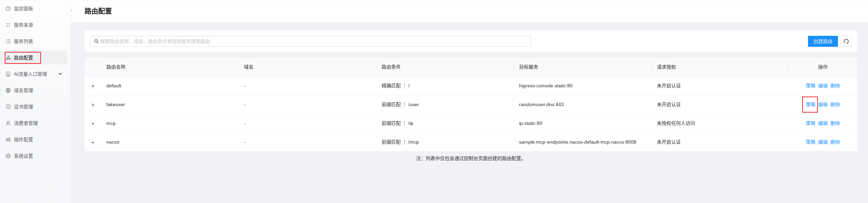Screen dimensions: 868x203
Task: Click 编辑 for the mcp route
Action: (x=823, y=123)
